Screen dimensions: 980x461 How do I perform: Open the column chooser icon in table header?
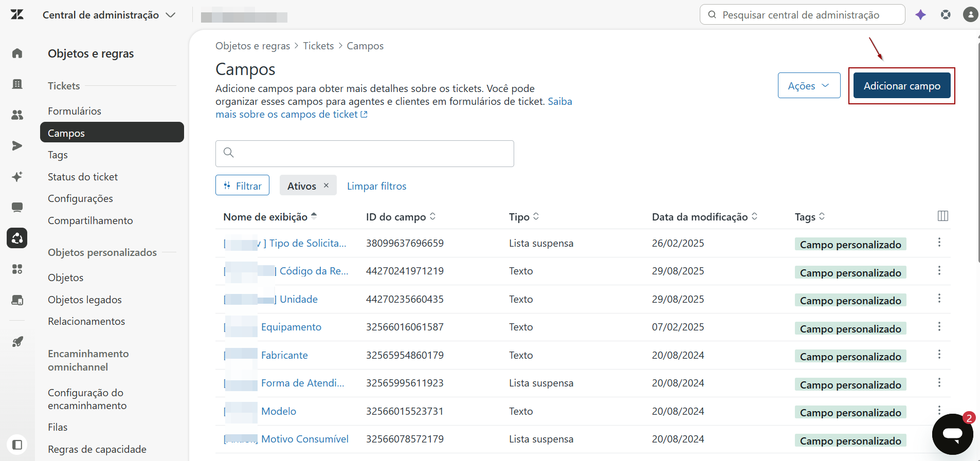943,216
